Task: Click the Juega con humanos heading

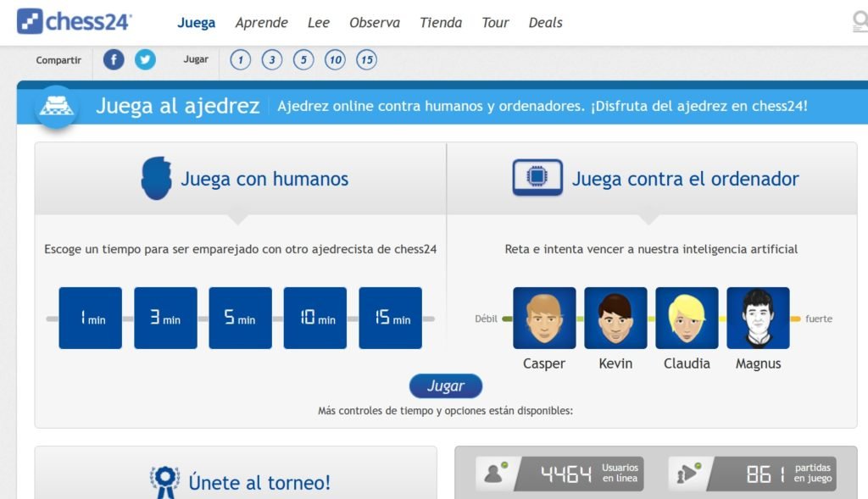Action: point(264,179)
